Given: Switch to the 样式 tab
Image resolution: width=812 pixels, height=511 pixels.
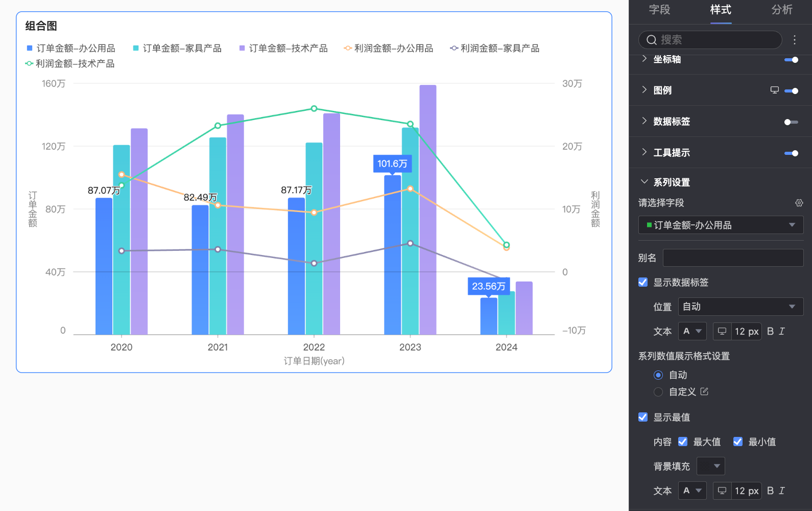Looking at the screenshot, I should point(721,10).
